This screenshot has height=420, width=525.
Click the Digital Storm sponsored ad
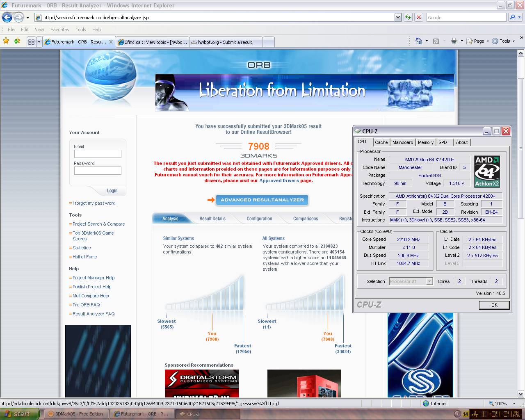pos(201,383)
